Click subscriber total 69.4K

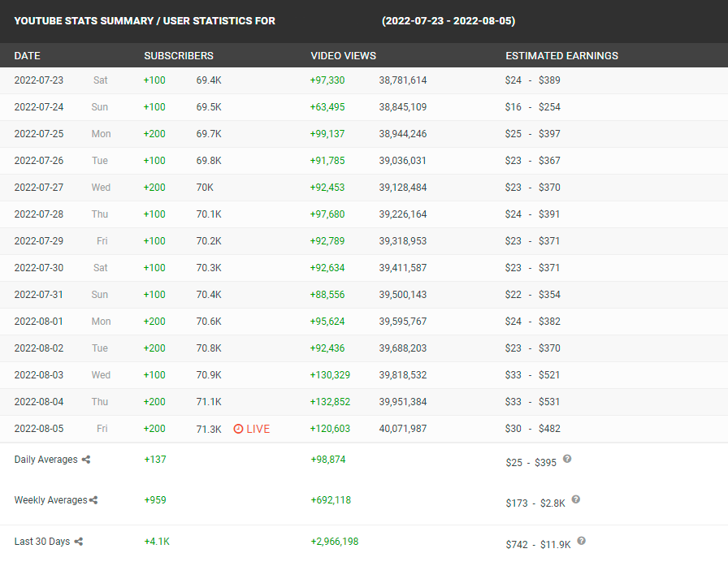[209, 80]
